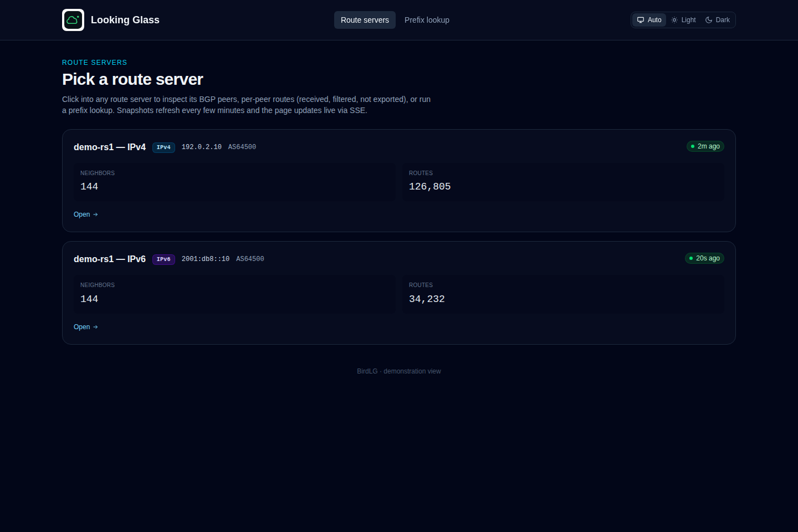Click the Looking Glass cloud logo icon
This screenshot has width=798, height=532.
[x=73, y=20]
